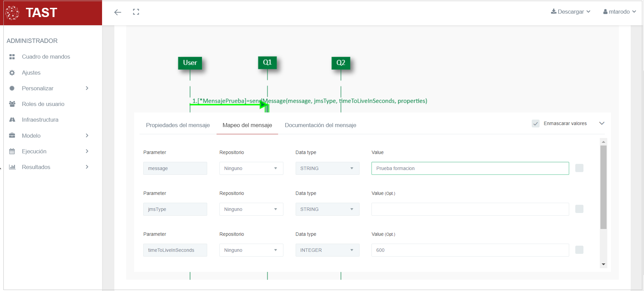Click the TAST logo icon
Viewport: 644px width, 291px height.
coord(13,13)
